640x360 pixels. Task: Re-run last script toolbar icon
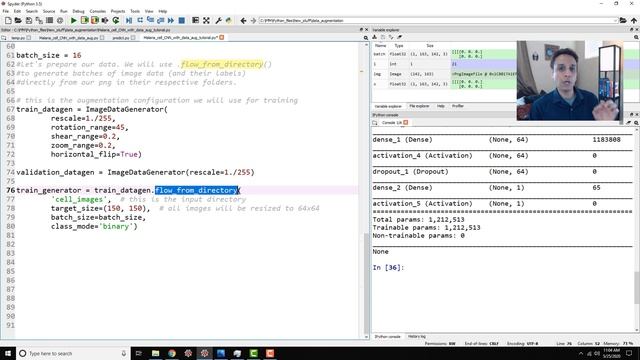116,20
